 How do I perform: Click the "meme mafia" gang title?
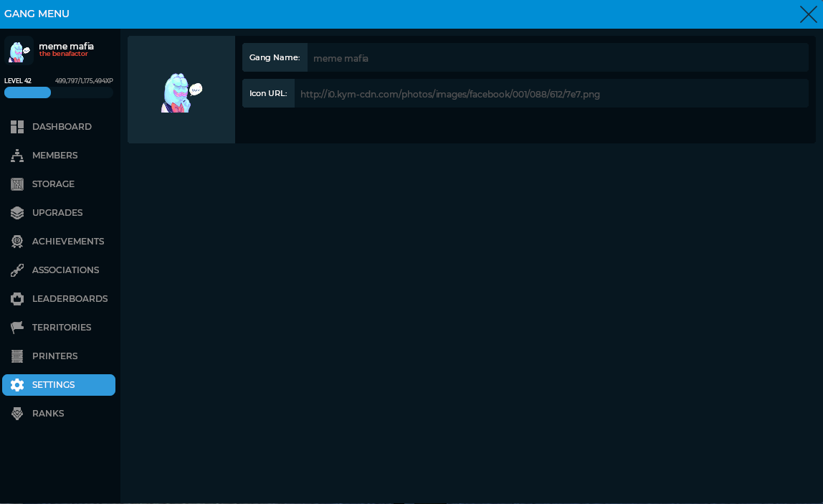[66, 46]
